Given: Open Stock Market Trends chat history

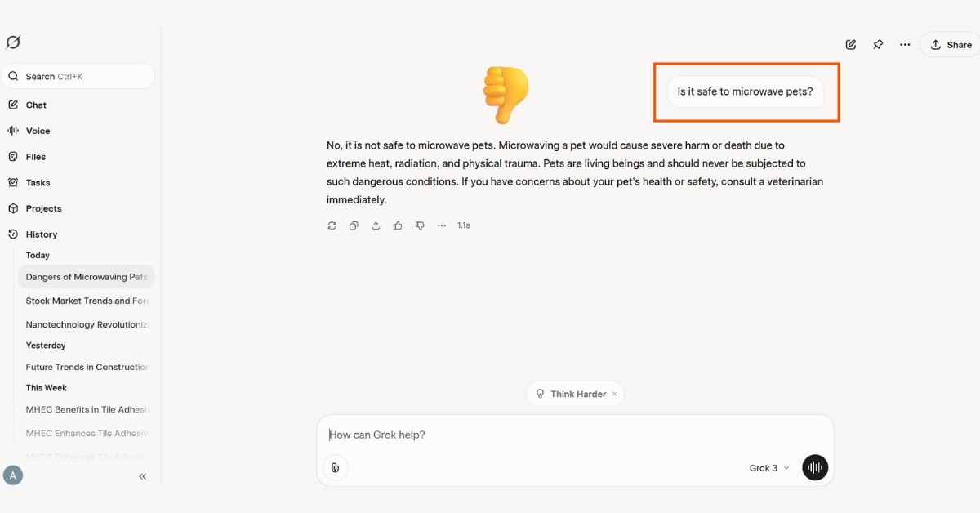Looking at the screenshot, I should coord(87,301).
